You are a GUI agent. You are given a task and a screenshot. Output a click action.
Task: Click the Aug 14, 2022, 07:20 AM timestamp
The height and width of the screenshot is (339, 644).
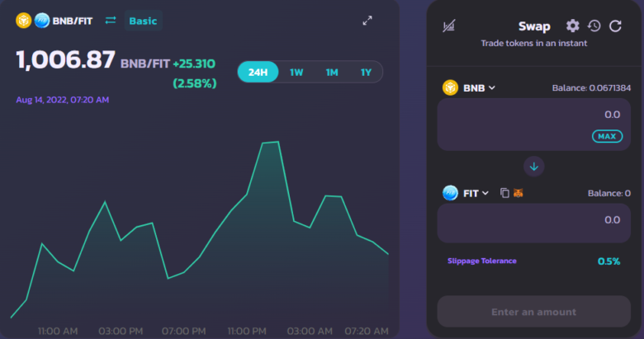coord(63,100)
